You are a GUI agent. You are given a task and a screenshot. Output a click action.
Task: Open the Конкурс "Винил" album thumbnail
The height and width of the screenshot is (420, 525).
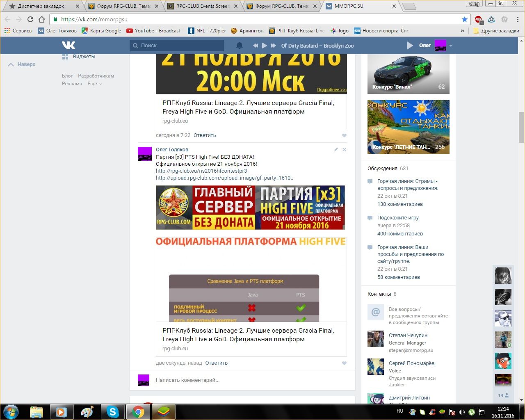coord(409,74)
